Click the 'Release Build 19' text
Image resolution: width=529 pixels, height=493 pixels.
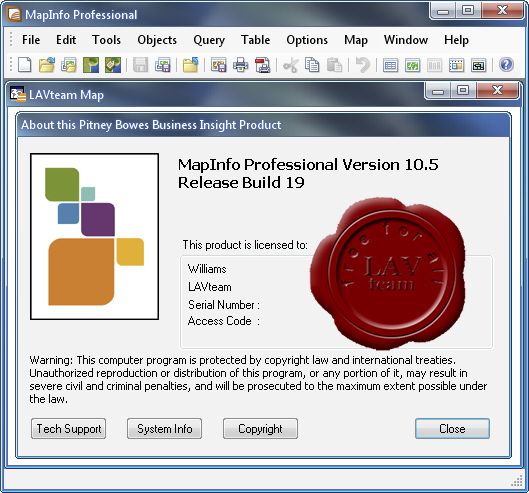click(241, 183)
